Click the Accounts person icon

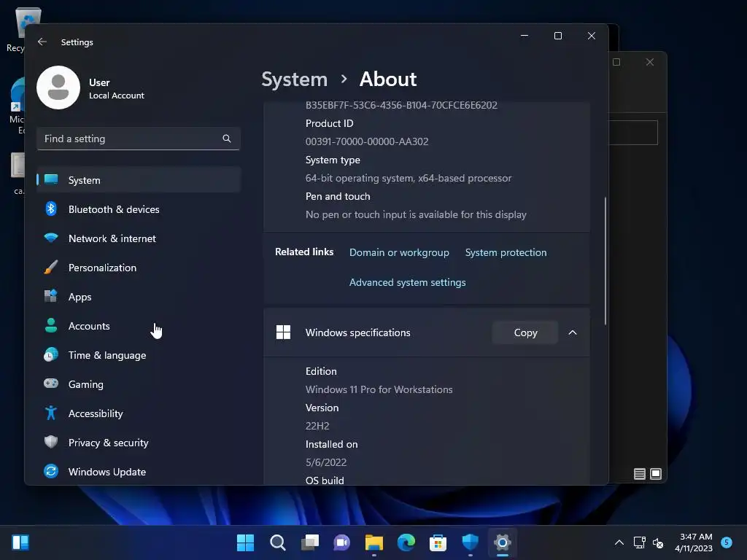(x=51, y=325)
